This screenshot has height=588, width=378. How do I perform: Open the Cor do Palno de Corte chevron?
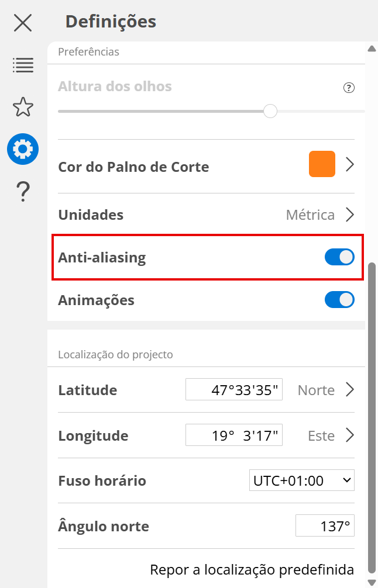(x=350, y=165)
